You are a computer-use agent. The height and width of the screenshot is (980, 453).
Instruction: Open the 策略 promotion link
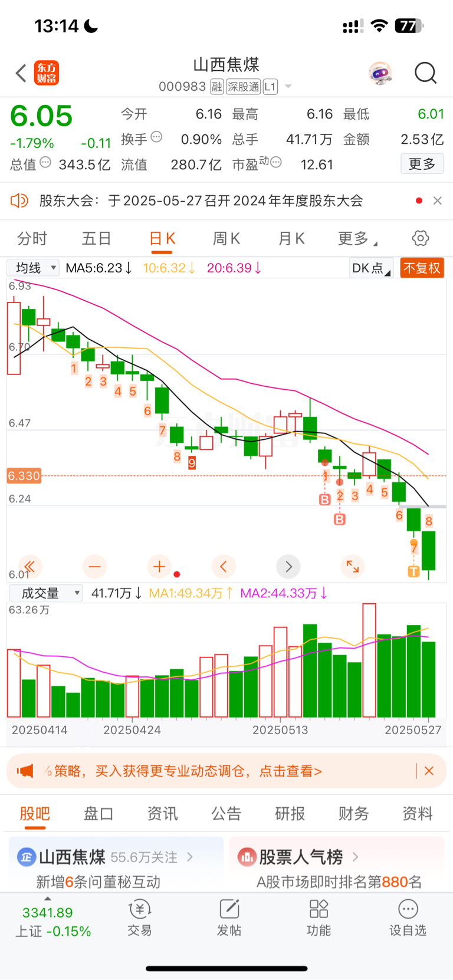183,771
